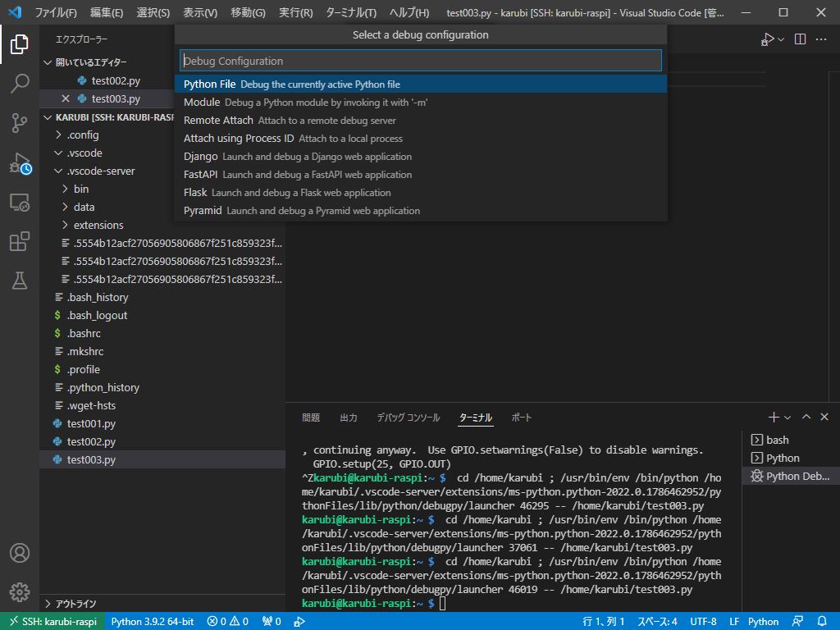Choose Attach using Process ID option
The height and width of the screenshot is (630, 840).
click(421, 138)
